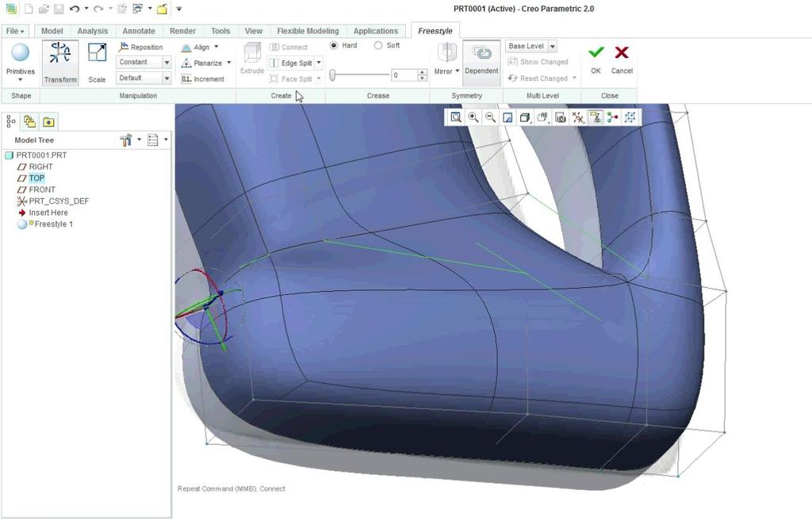Click the crease value input field
The height and width of the screenshot is (525, 812).
tap(404, 75)
